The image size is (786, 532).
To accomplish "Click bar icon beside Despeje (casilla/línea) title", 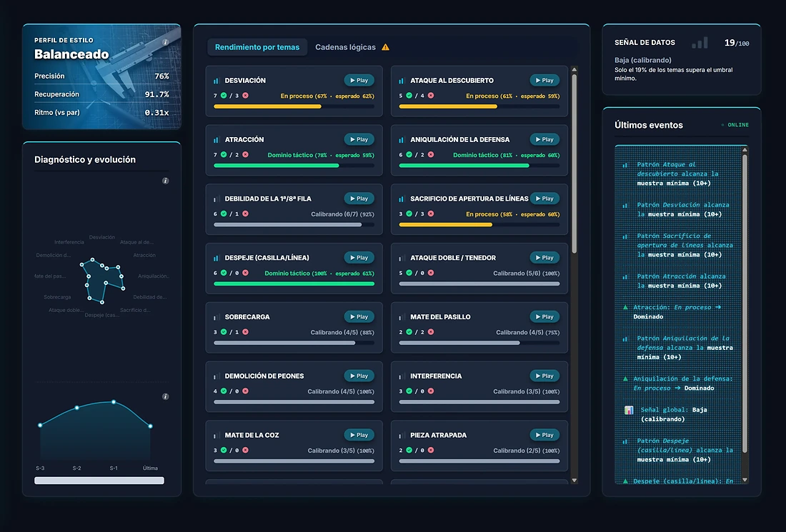I will [x=216, y=258].
